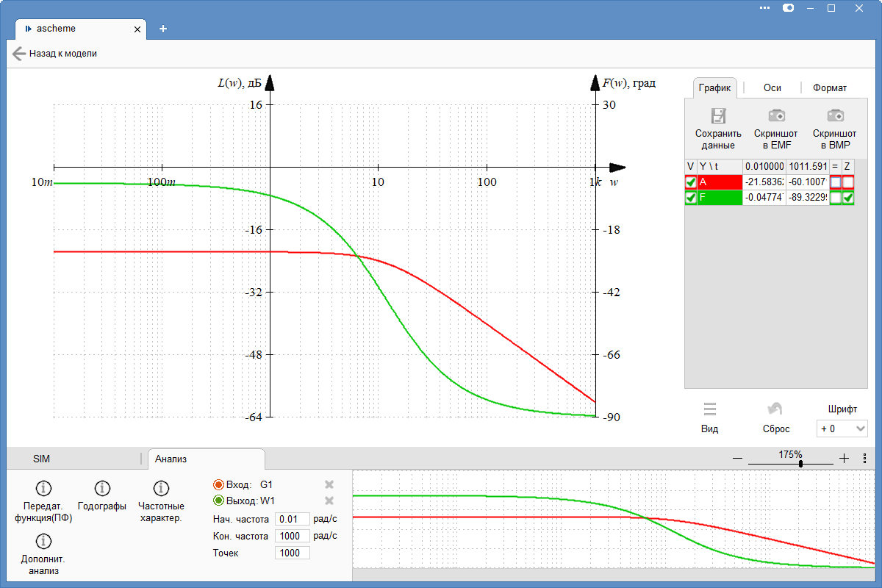
Task: Take a screenshot in EMF format
Action: click(x=776, y=115)
